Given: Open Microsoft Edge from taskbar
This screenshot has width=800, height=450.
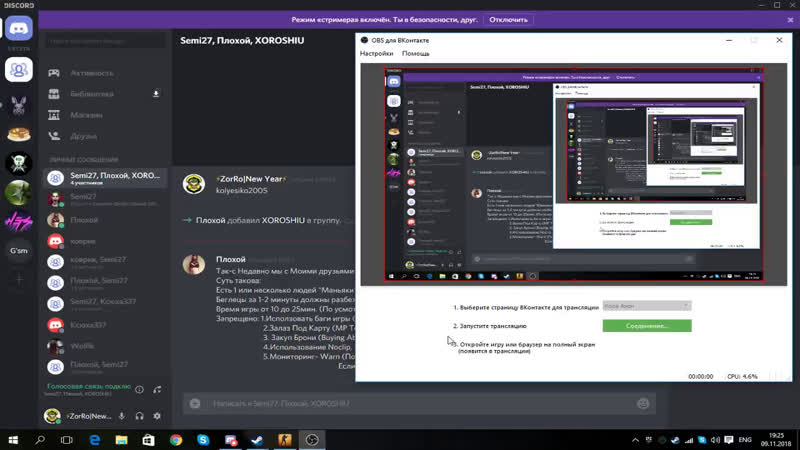Looking at the screenshot, I should (94, 440).
